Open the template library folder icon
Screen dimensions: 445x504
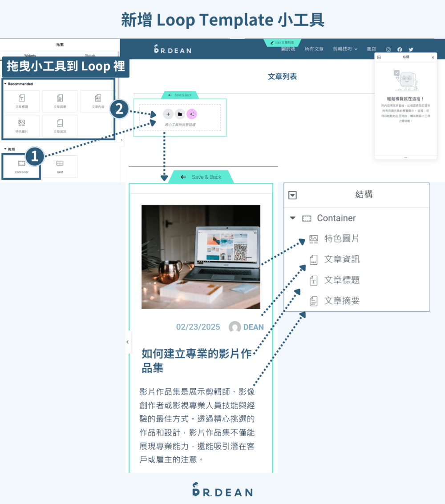(180, 114)
